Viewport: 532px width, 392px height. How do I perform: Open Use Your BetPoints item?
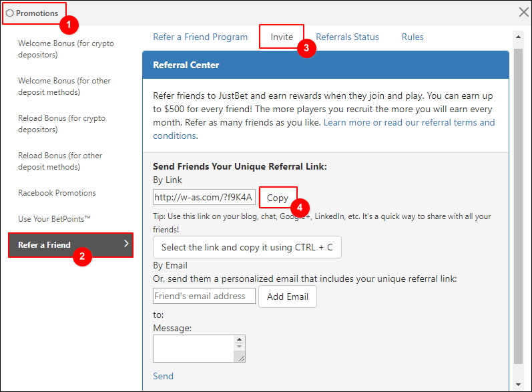[x=54, y=219]
